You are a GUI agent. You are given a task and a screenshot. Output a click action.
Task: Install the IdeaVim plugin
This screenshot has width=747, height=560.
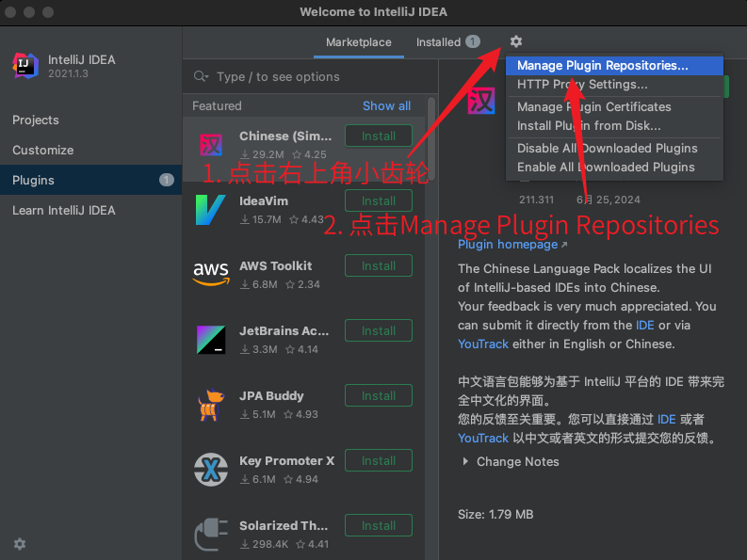coord(378,200)
